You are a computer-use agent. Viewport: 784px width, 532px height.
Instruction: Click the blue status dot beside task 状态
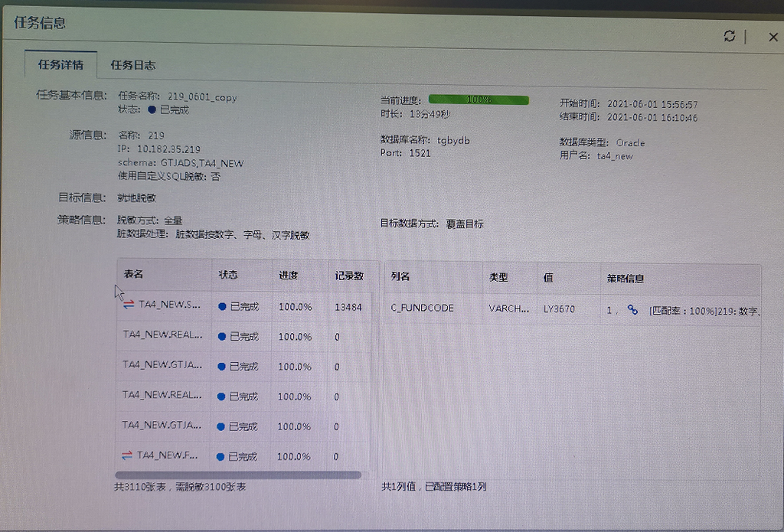coord(152,109)
